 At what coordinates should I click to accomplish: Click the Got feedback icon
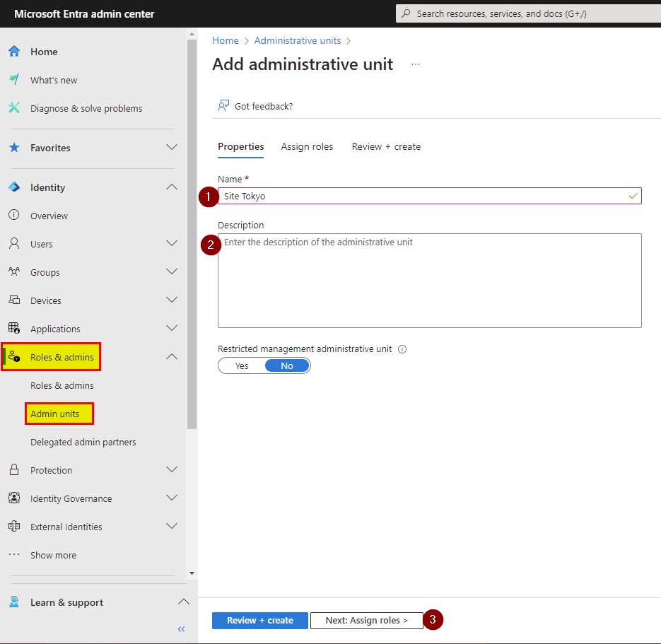(223, 106)
